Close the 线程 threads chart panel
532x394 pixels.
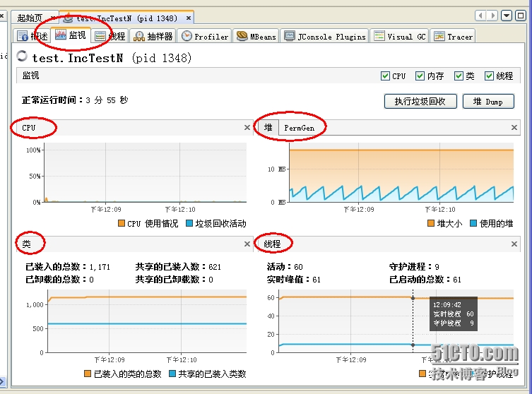click(x=514, y=244)
